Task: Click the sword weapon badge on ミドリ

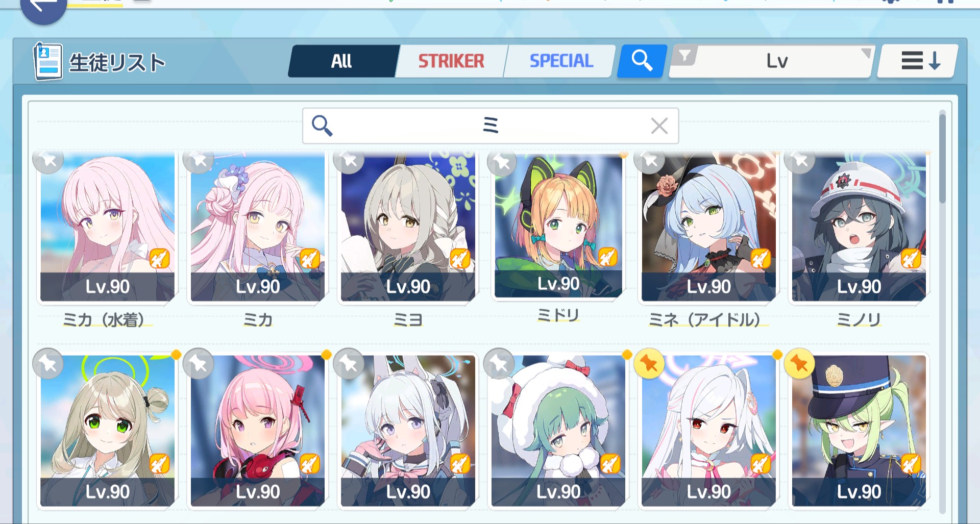Action: [607, 257]
